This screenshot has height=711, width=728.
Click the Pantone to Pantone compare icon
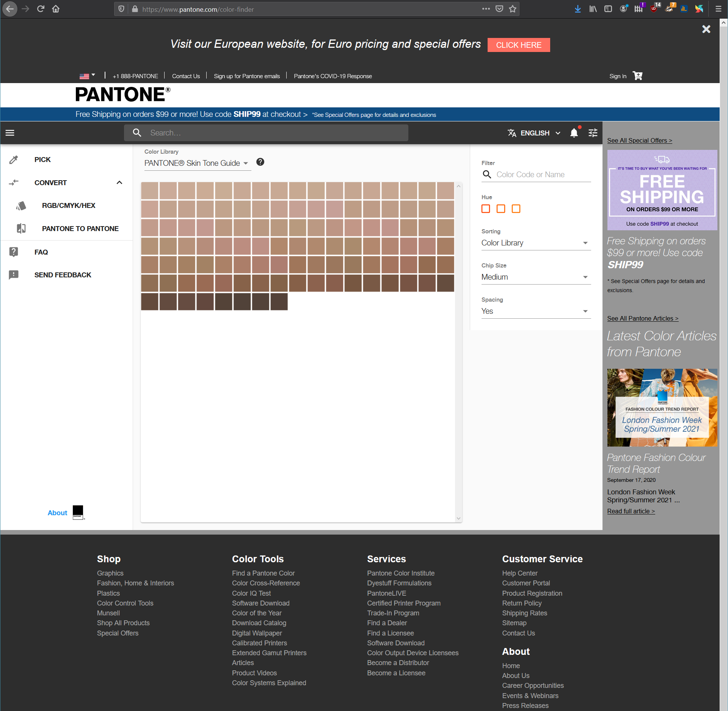click(x=21, y=228)
